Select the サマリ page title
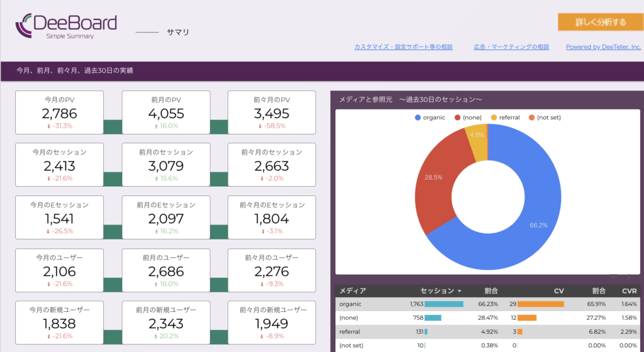This screenshot has width=644, height=352. pos(178,32)
